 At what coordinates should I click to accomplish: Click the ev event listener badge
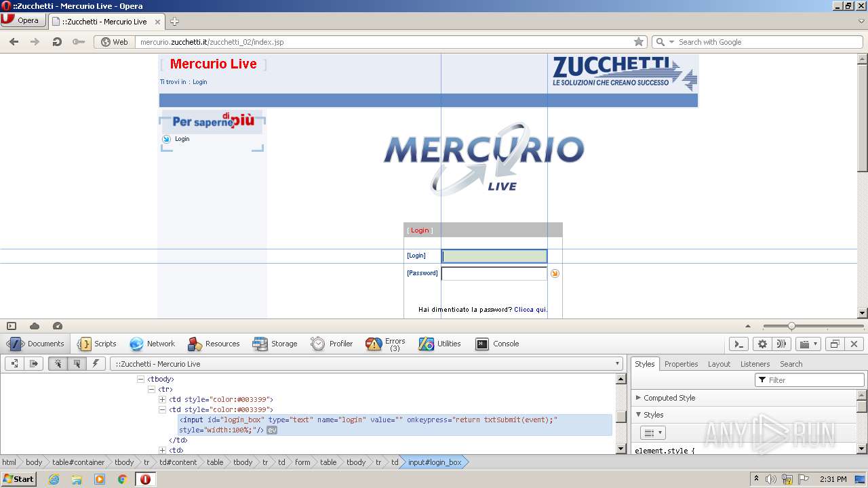click(x=272, y=430)
